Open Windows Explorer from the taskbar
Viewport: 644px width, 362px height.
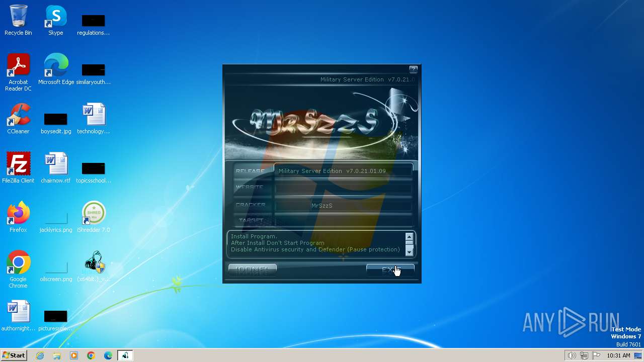57,355
